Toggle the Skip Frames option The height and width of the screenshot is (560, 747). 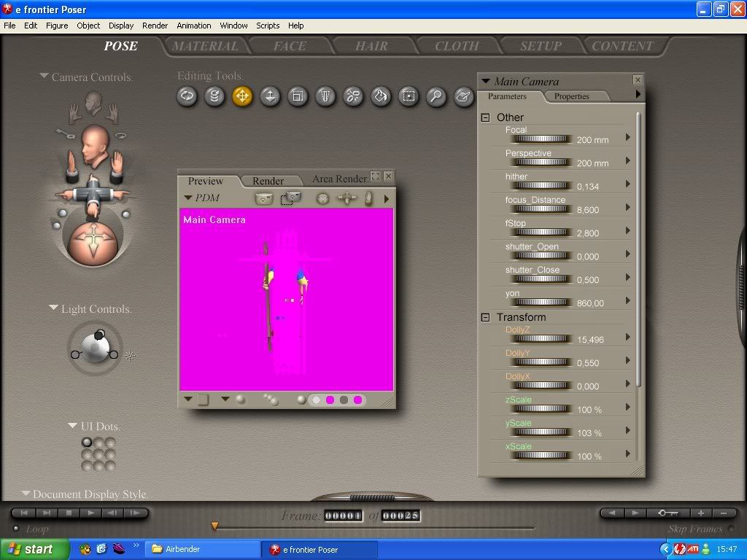[x=729, y=529]
